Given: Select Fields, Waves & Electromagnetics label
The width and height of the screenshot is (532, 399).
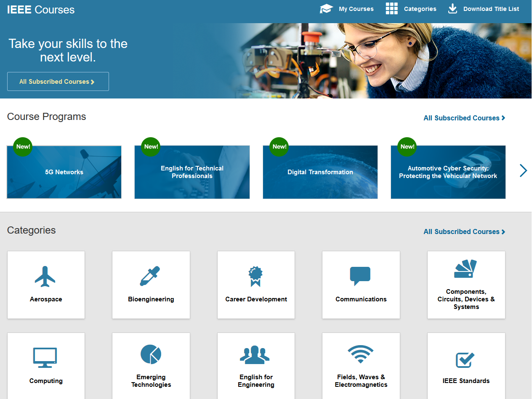Looking at the screenshot, I should tap(361, 381).
